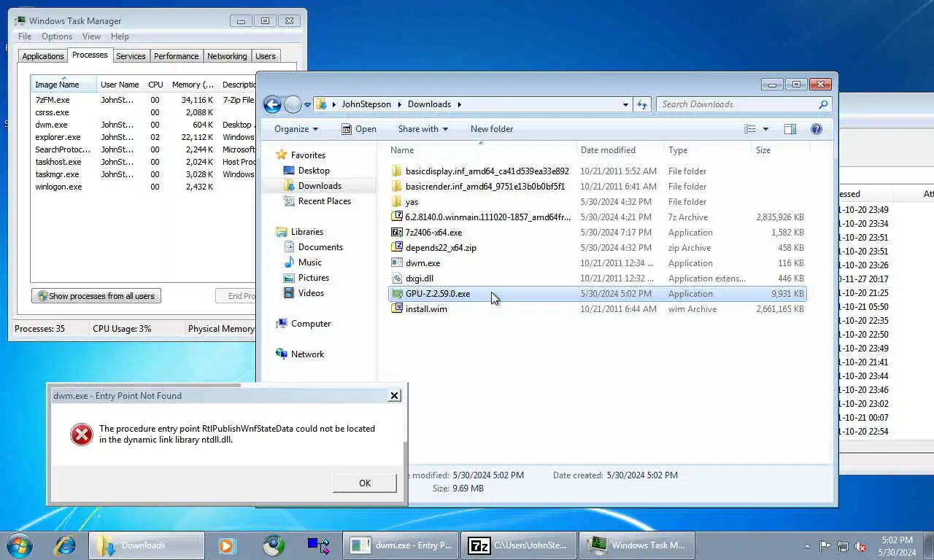
Task: Click Action Center flag tray icon
Action: (x=825, y=545)
